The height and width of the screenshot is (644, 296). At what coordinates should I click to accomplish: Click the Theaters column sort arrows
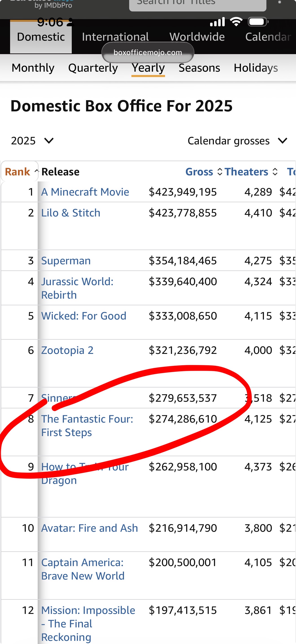pyautogui.click(x=275, y=172)
